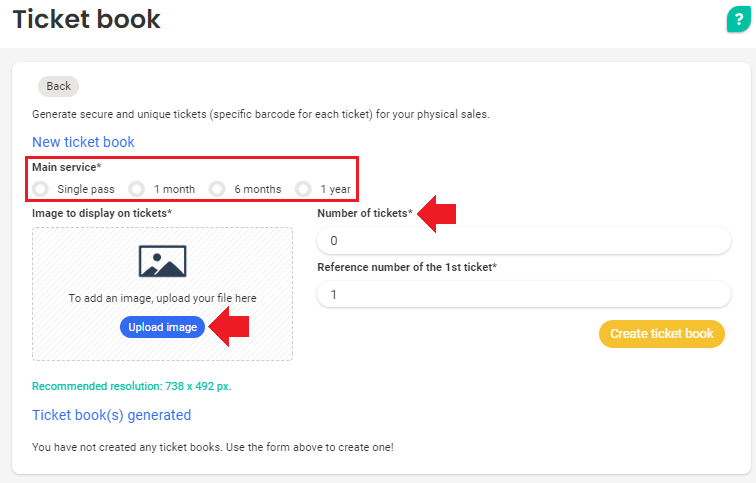Focus the Number of tickets field
The width and height of the screenshot is (756, 483).
(523, 241)
